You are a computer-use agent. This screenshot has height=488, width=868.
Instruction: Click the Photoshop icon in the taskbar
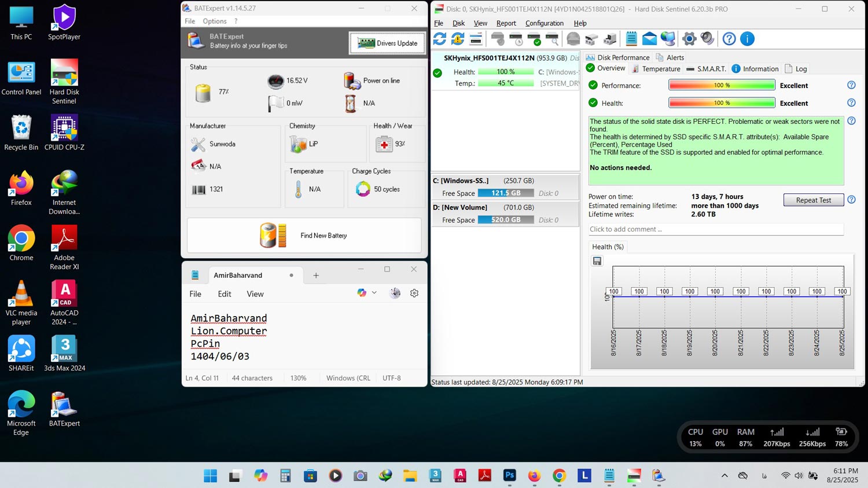pos(509,475)
